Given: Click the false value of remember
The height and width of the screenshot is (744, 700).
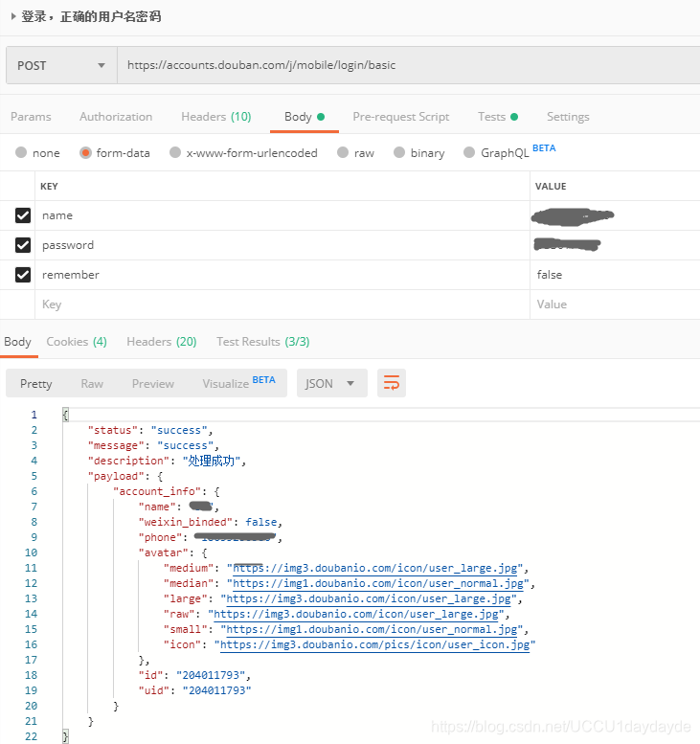Looking at the screenshot, I should 549,275.
